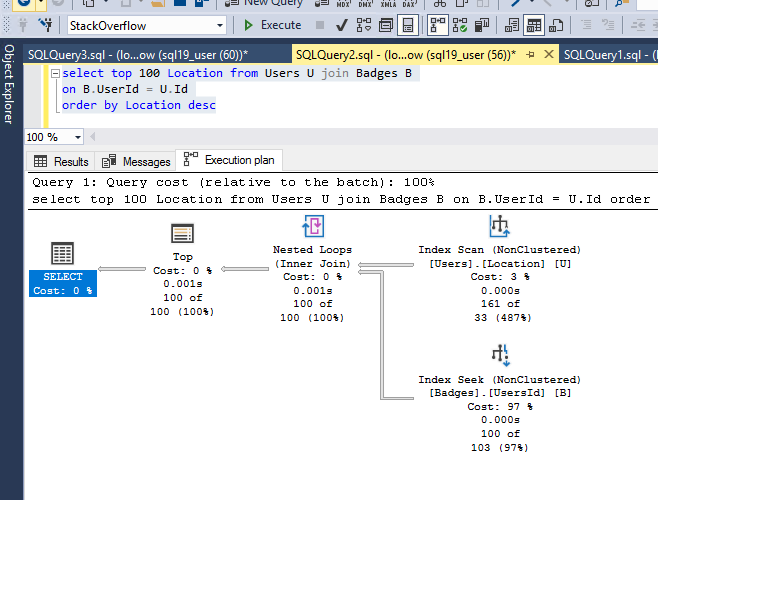
Task: Open the Query Options dialog icon
Action: click(x=386, y=25)
